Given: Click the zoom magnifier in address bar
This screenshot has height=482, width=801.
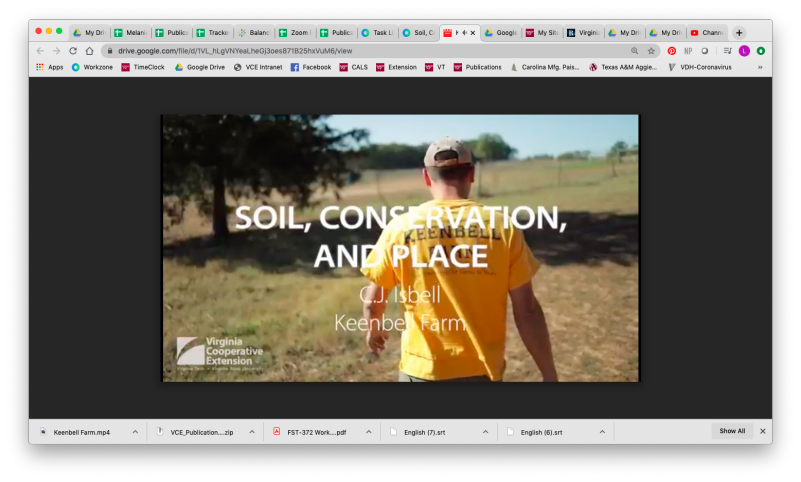Looking at the screenshot, I should click(x=634, y=51).
